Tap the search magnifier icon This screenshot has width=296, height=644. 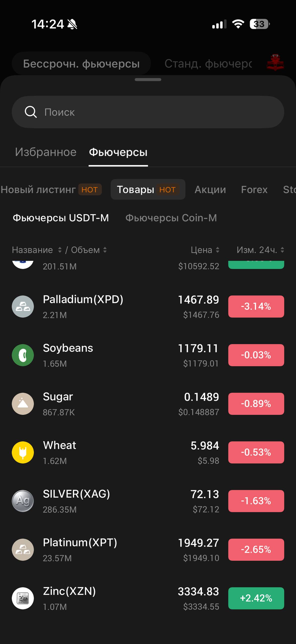pos(31,112)
